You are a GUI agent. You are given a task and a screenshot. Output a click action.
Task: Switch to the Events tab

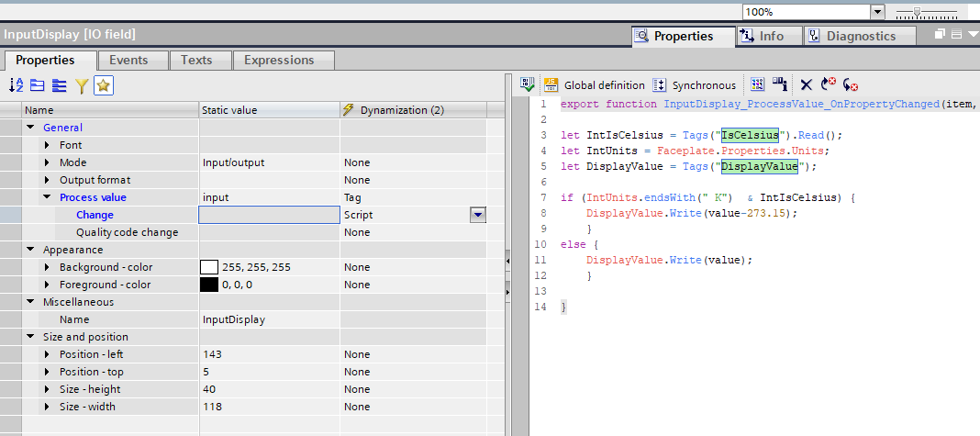pos(128,61)
